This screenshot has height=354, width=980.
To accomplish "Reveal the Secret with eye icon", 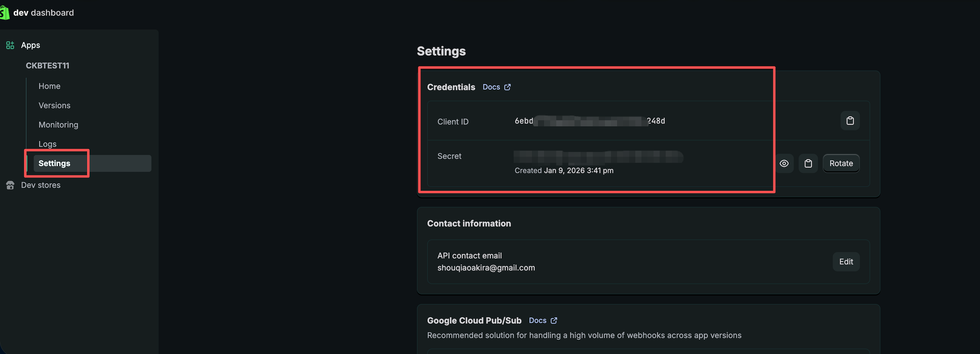I will 784,163.
